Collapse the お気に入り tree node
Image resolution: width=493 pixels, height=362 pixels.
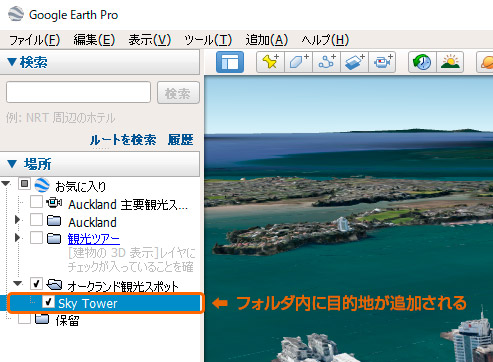pyautogui.click(x=6, y=184)
